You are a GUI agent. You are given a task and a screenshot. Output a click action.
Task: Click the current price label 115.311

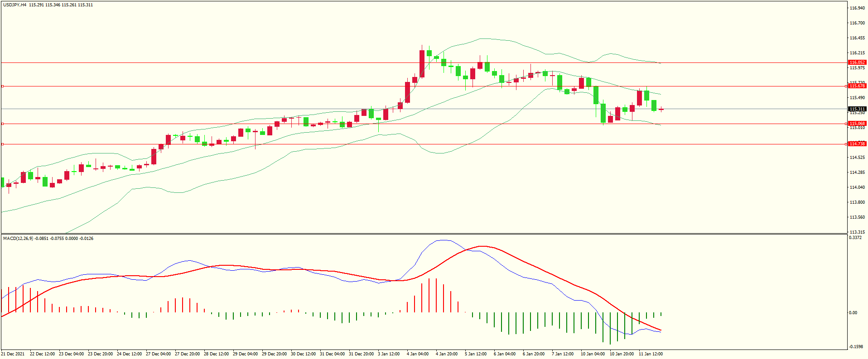pyautogui.click(x=857, y=109)
